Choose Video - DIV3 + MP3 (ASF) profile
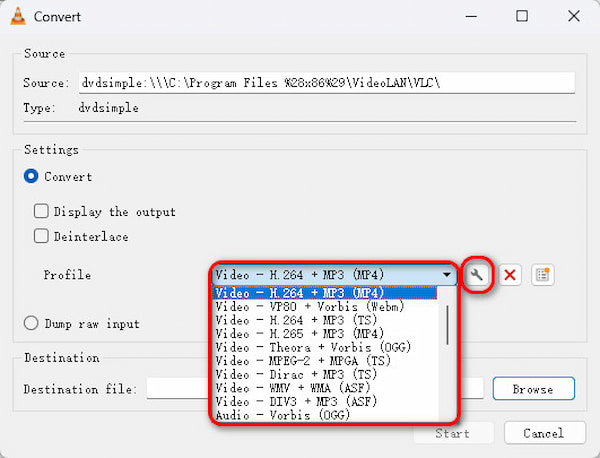 324,401
